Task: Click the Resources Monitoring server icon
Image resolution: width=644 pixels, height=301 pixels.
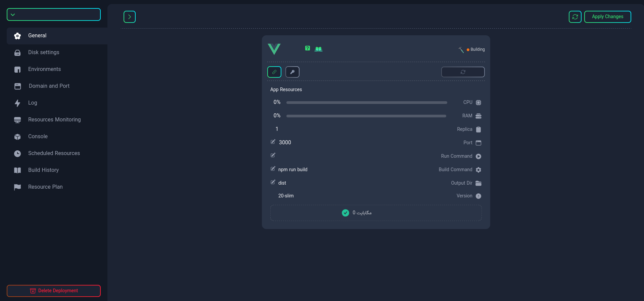Action: pos(17,120)
